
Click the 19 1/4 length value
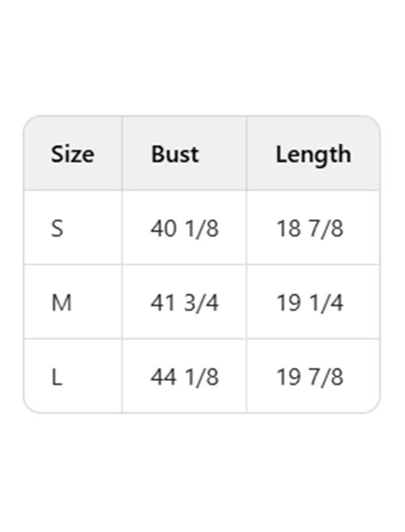309,303
